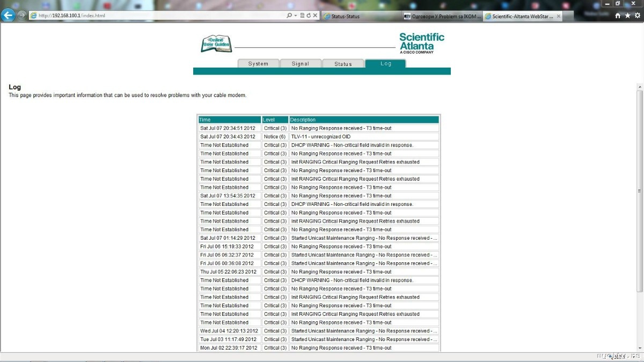This screenshot has width=644, height=362.
Task: Open the Signal page tab
Action: click(x=301, y=63)
